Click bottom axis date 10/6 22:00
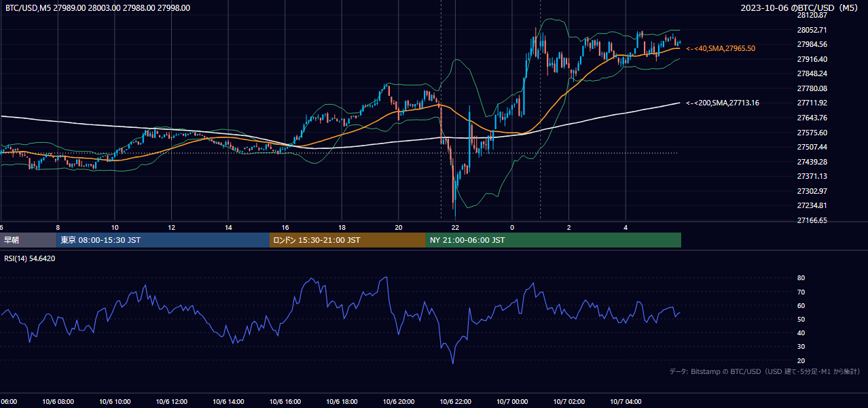The image size is (868, 408). [x=456, y=402]
